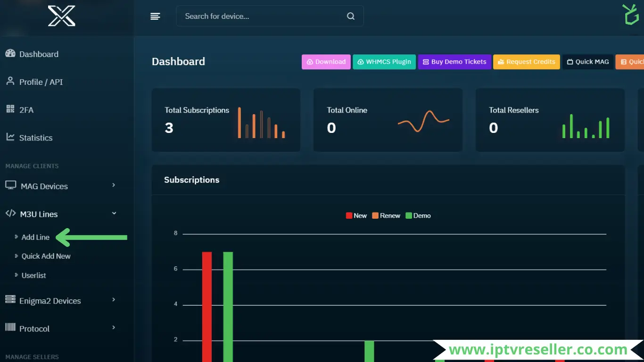Screen dimensions: 644x362
Task: Open Userlist under M3U Lines
Action: pyautogui.click(x=34, y=275)
